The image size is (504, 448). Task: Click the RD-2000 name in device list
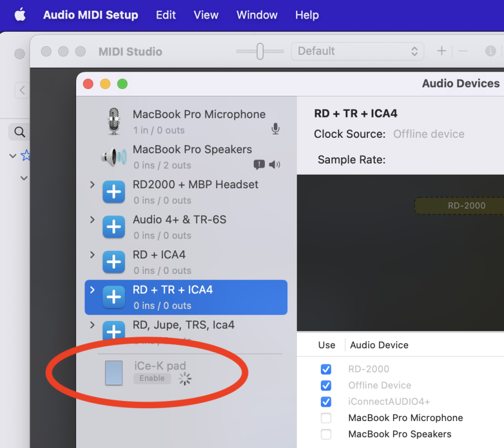pyautogui.click(x=368, y=369)
